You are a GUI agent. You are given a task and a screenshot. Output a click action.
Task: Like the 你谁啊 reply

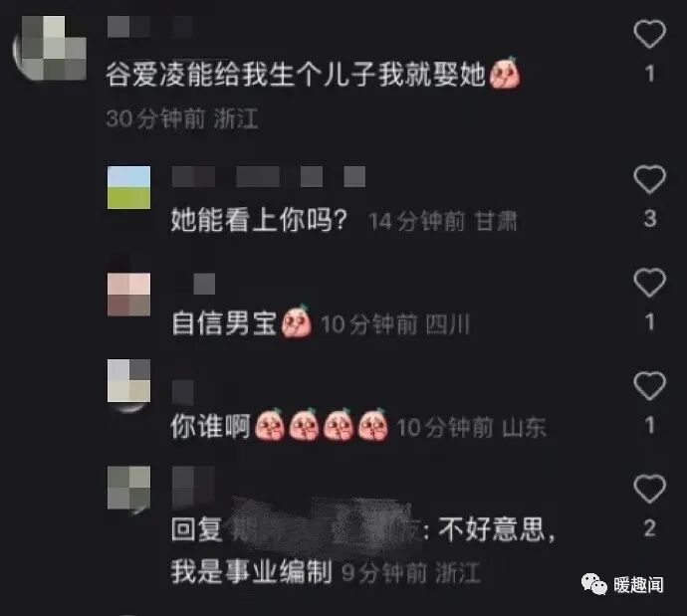coord(650,386)
